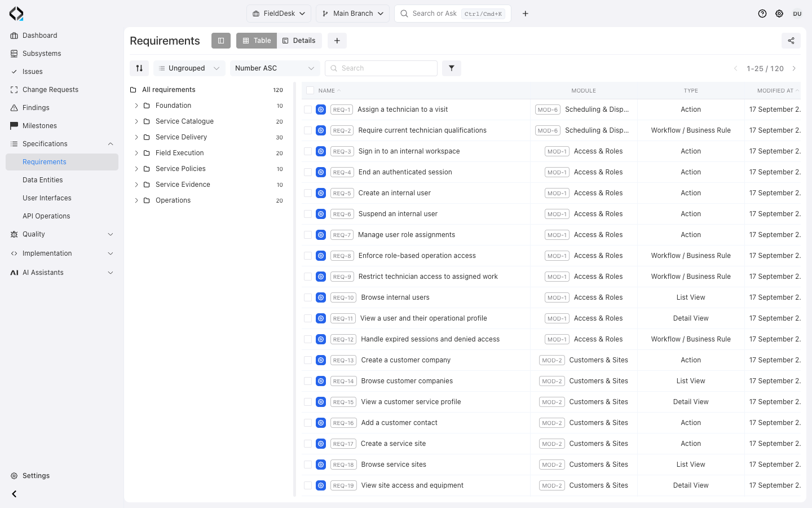This screenshot has height=508, width=812.
Task: Go to next page of requirements
Action: pyautogui.click(x=794, y=68)
